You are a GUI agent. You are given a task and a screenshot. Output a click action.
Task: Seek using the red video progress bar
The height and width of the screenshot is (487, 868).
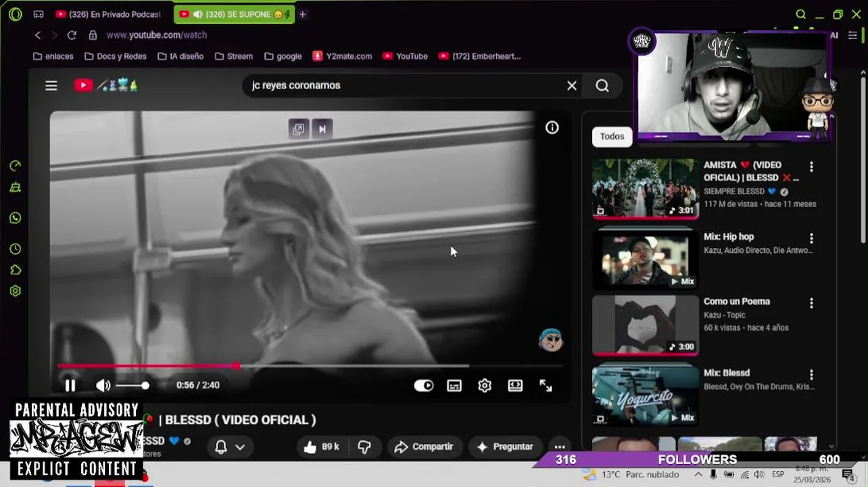310,366
